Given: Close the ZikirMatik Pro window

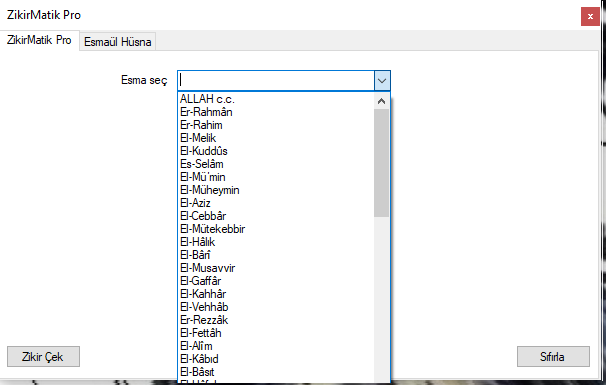Looking at the screenshot, I should click(590, 17).
